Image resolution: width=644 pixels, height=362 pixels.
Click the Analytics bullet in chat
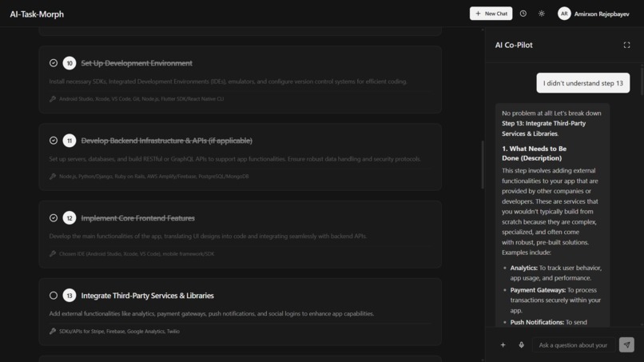[555, 272]
